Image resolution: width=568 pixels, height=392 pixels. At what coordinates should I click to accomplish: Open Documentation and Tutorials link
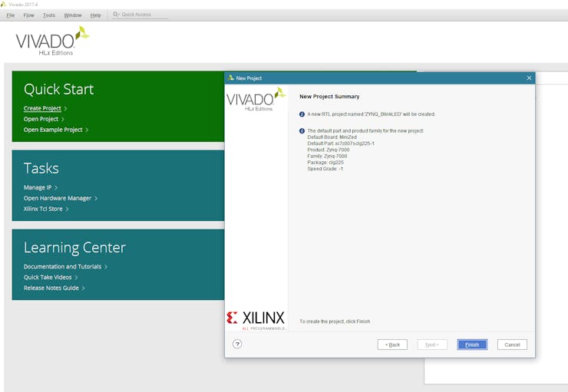tap(62, 266)
